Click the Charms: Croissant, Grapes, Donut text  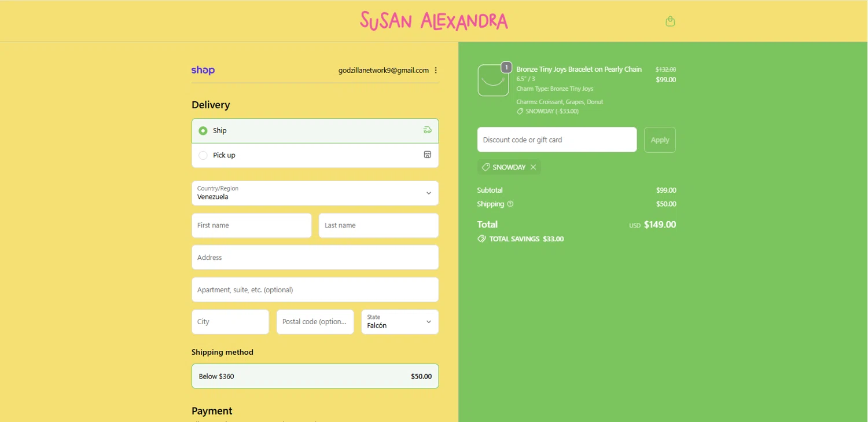click(x=560, y=102)
